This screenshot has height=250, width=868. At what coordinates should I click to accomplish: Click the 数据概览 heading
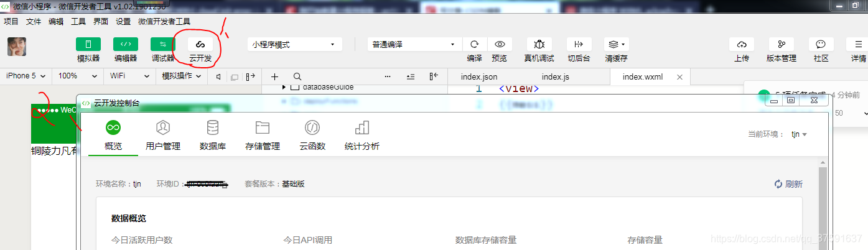tap(129, 218)
